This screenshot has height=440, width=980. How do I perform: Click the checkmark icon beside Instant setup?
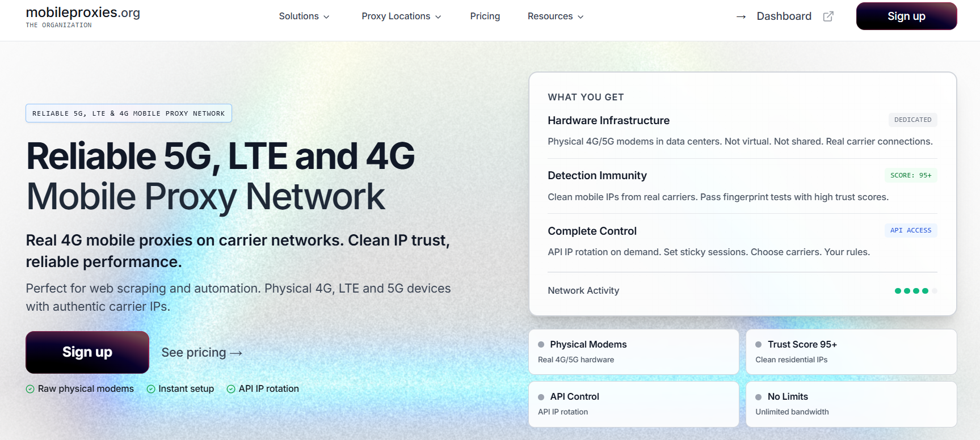point(151,389)
